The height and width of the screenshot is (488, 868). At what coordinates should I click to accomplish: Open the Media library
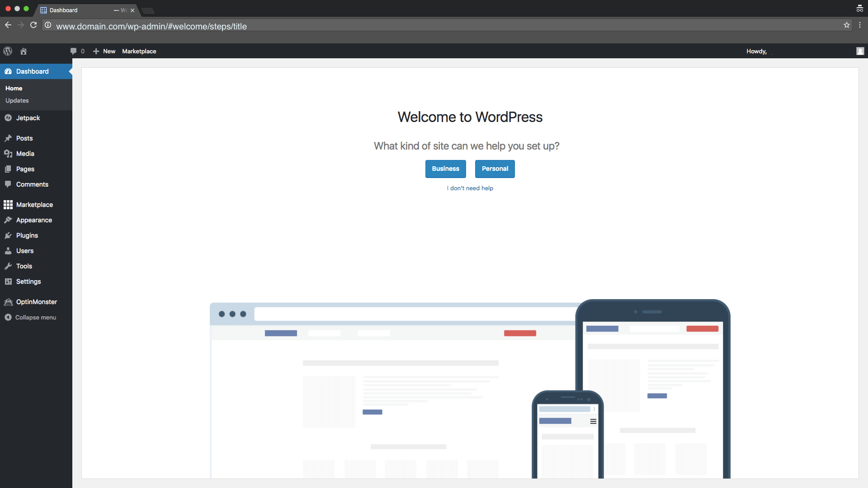(25, 154)
